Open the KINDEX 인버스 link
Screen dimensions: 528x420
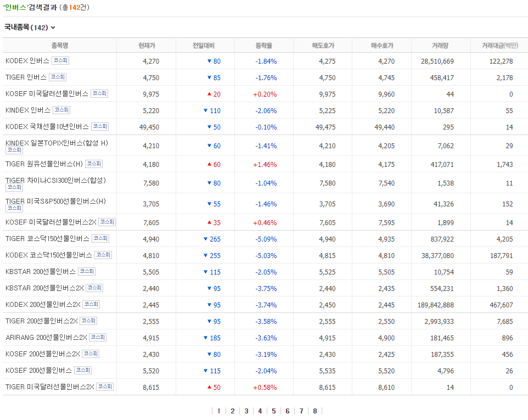click(28, 110)
